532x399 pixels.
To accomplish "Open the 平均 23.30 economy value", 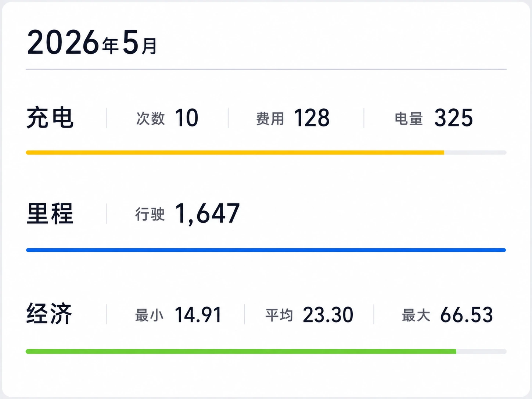I will pos(309,315).
